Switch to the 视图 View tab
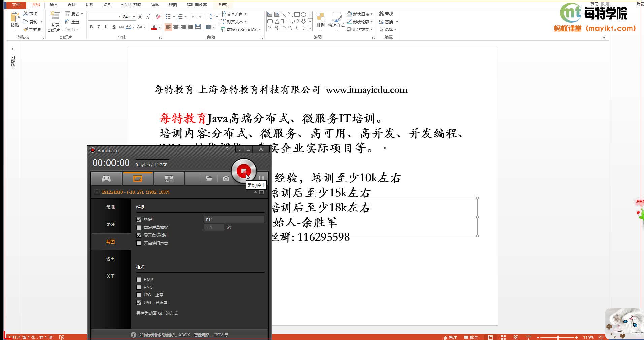The height and width of the screenshot is (340, 644). (173, 5)
